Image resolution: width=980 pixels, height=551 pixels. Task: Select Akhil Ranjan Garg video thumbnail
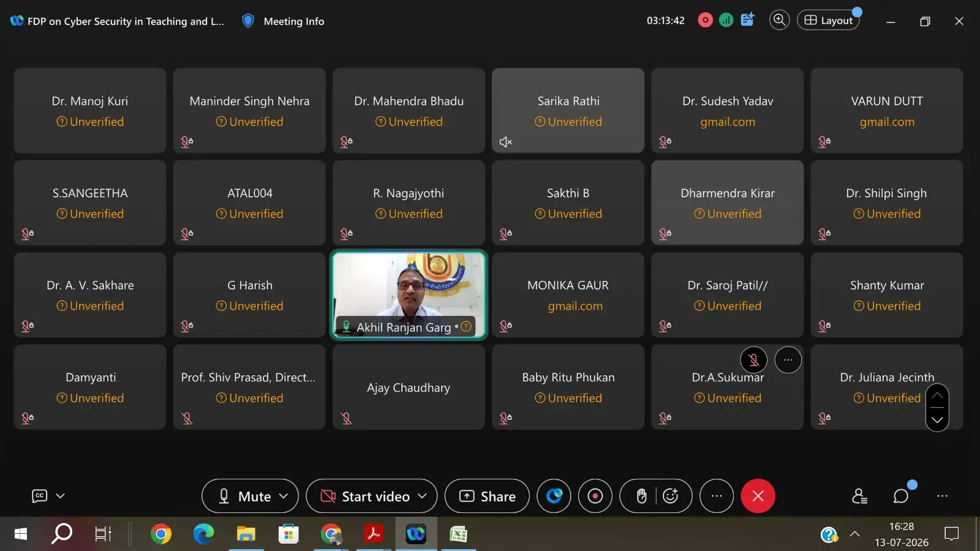point(409,294)
